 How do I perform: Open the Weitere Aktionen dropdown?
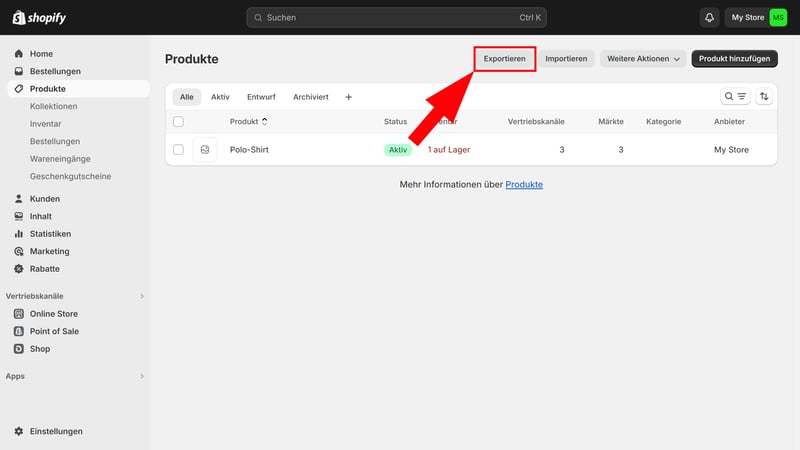[x=643, y=59]
